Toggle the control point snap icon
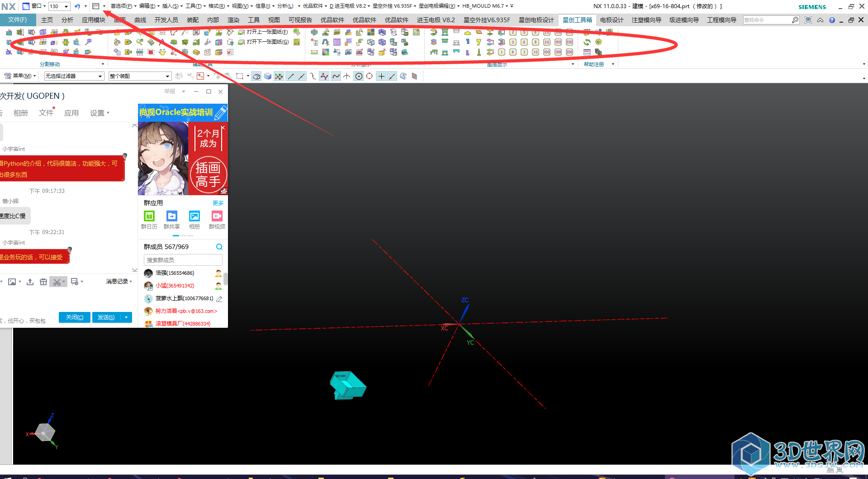This screenshot has height=479, width=868. (x=313, y=76)
